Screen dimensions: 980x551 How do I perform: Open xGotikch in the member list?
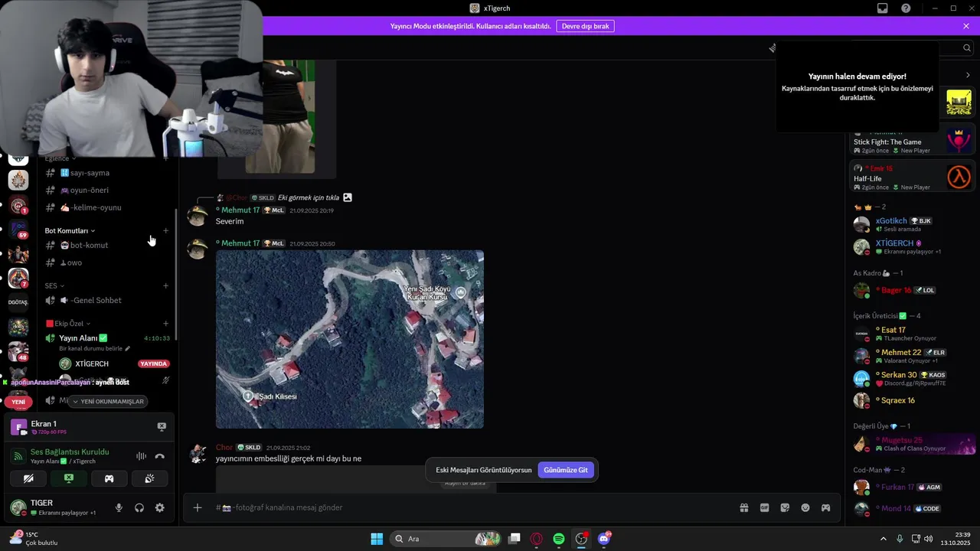913,224
